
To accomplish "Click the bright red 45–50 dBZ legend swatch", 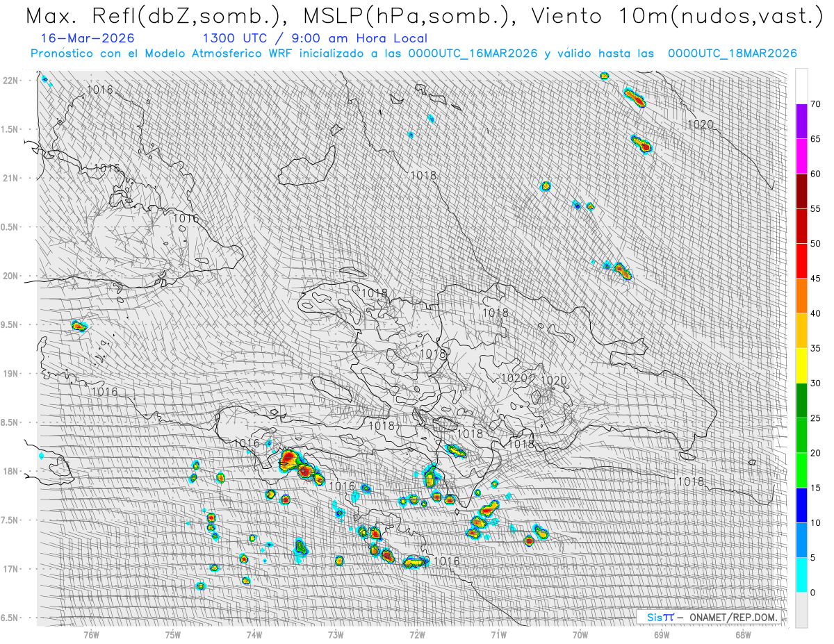I will pos(801,261).
